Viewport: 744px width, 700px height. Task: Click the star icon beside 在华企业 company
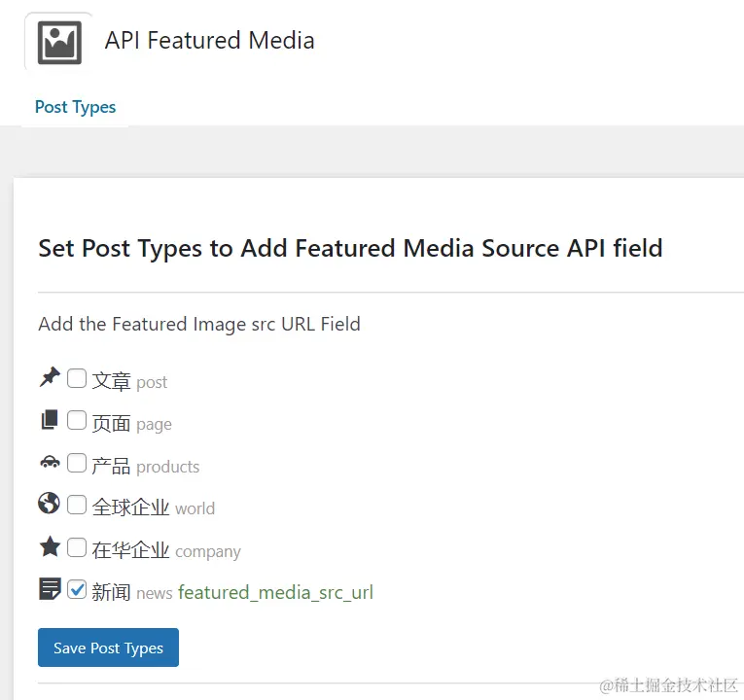pyautogui.click(x=50, y=546)
